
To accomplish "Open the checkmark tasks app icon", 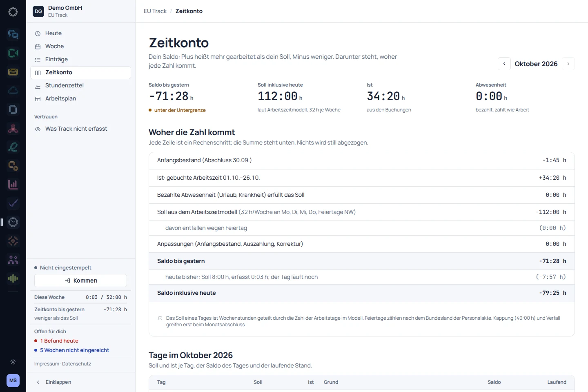I will click(x=13, y=203).
